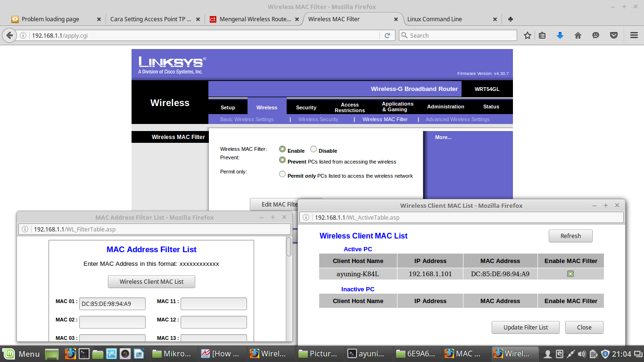Open the Linux Mint Menu
Viewport: 644px width, 362px height.
[x=21, y=354]
